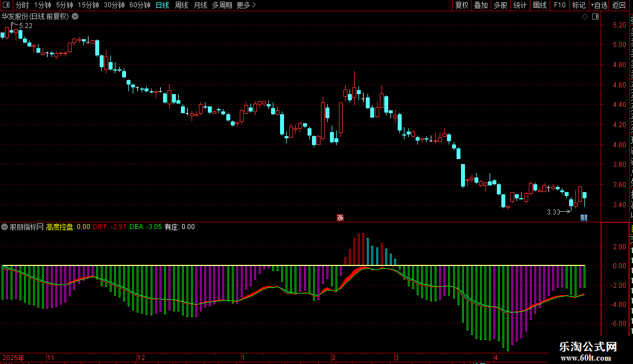This screenshot has width=633, height=364.
Task: Open the 复权 adjustment menu
Action: [x=462, y=5]
